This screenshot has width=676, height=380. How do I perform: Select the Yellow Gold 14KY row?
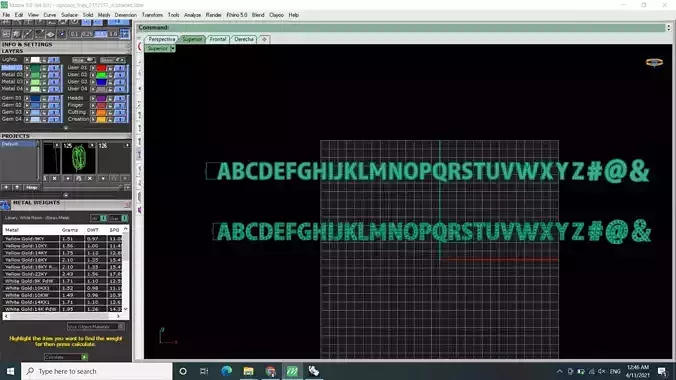(63, 253)
